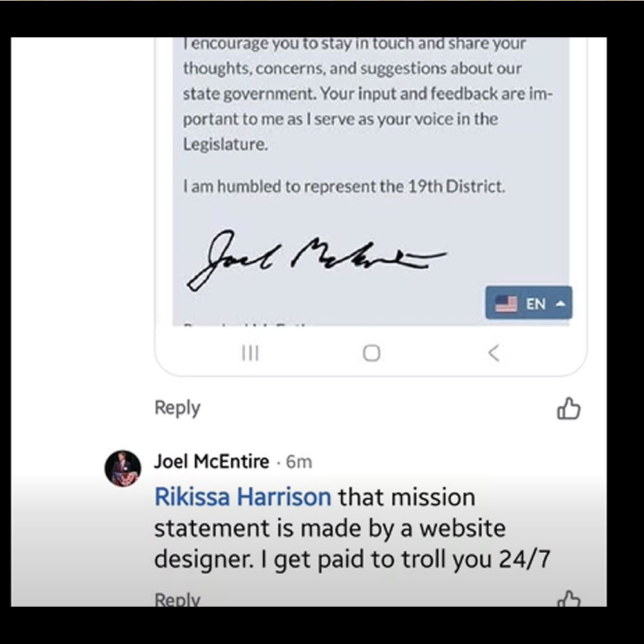
Task: Open Joel McEntire's profile picture
Action: tap(123, 469)
